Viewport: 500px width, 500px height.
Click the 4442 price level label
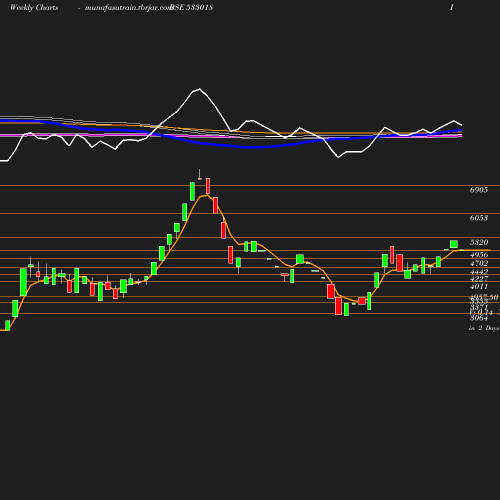[479, 272]
